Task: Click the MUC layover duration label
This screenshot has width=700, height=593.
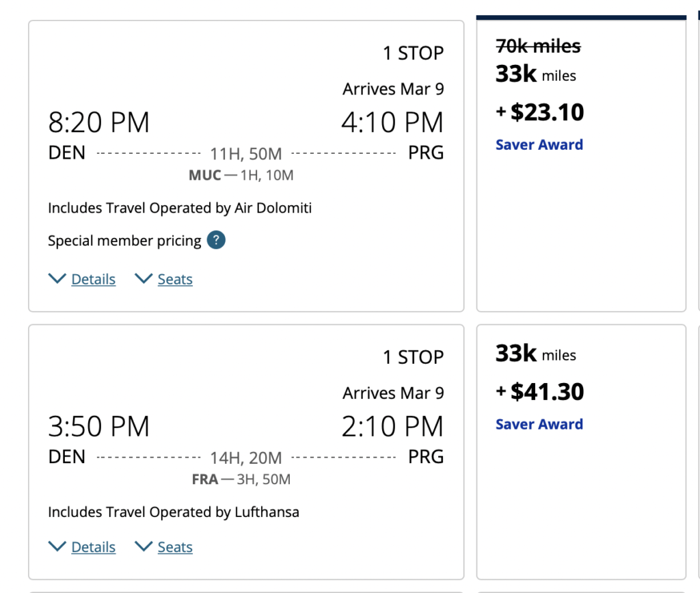Action: click(241, 175)
